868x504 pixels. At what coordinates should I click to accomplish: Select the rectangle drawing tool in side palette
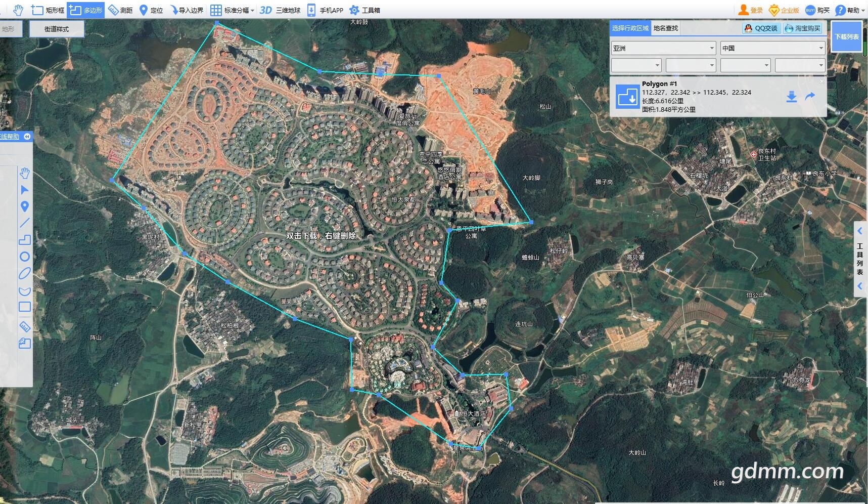click(24, 307)
